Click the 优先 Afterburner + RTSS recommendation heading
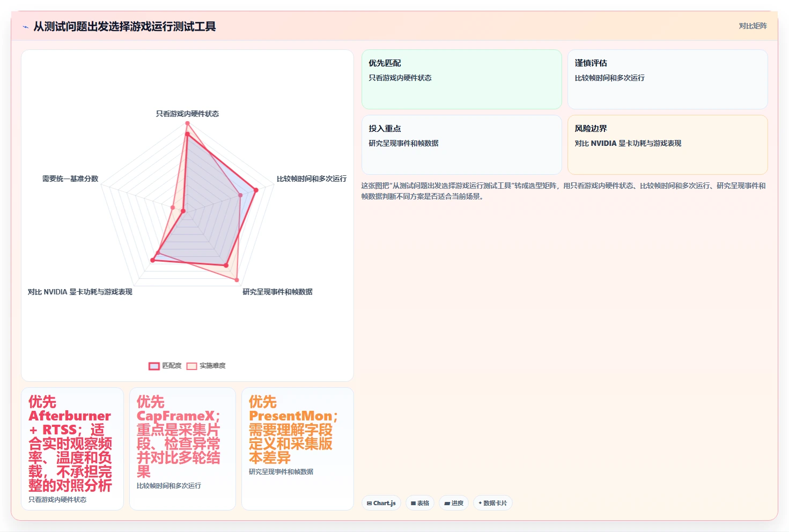 click(70, 444)
